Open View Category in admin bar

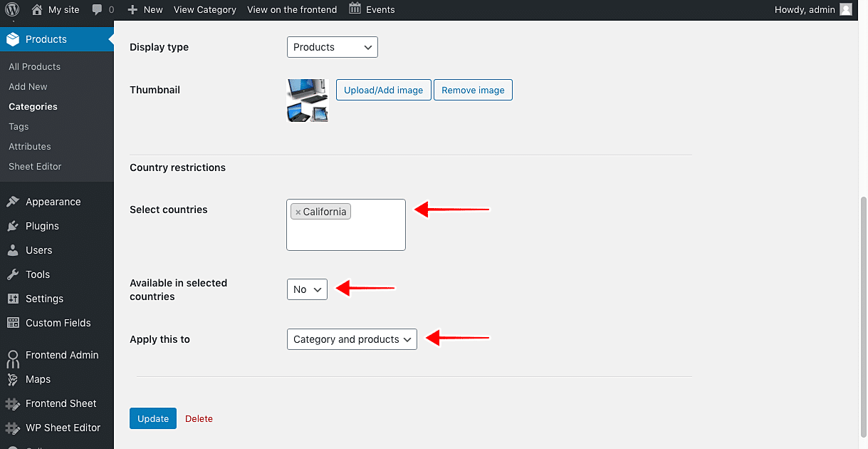205,10
